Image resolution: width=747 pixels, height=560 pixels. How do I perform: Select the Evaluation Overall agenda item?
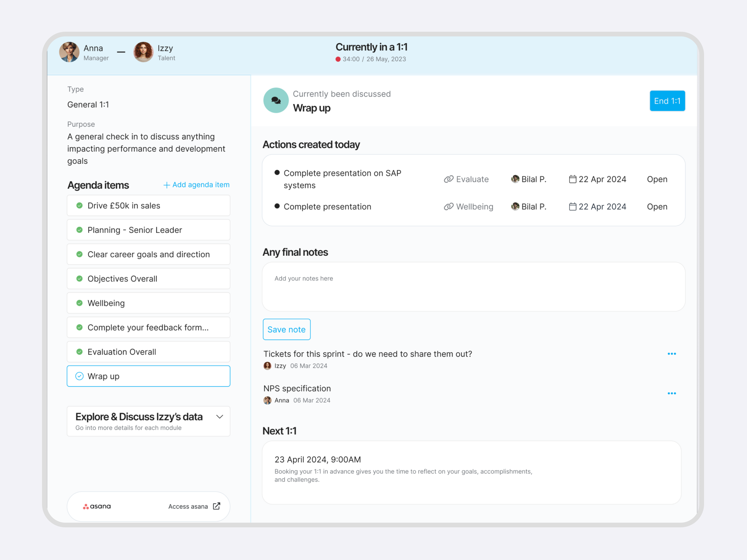tap(149, 352)
